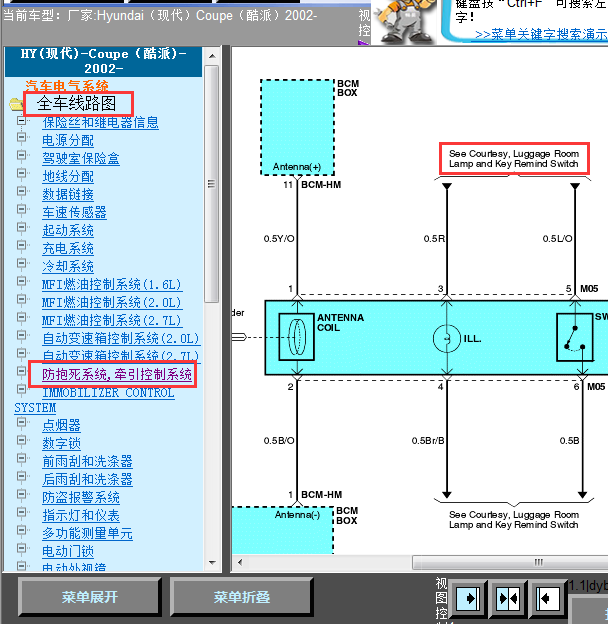This screenshot has height=624, width=608.
Task: Click the 菜单折叠 button
Action: click(x=242, y=597)
